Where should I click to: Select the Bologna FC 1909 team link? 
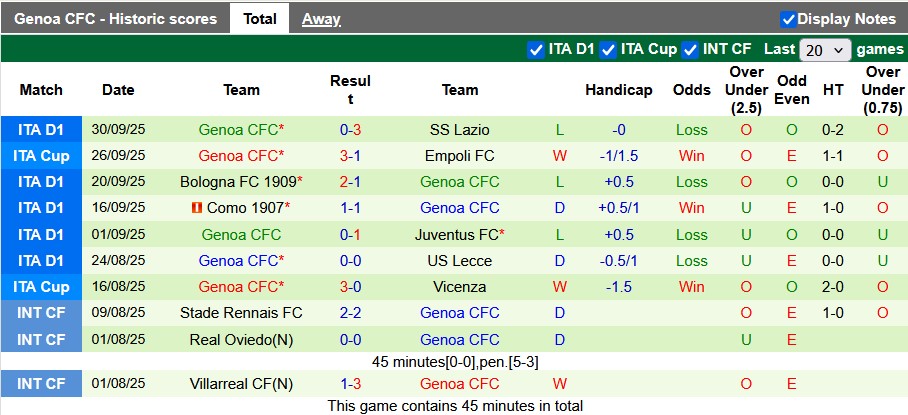coord(238,182)
